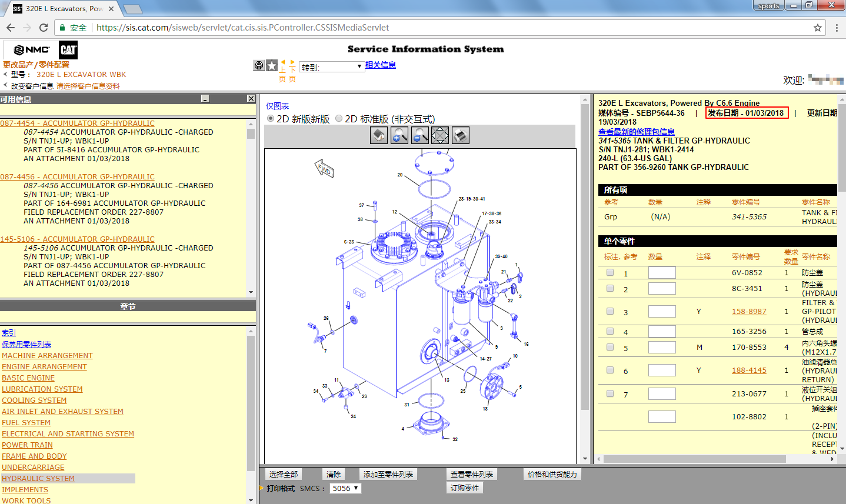Open the 相关信息 link
Screen dimensions: 846x504
pyautogui.click(x=381, y=65)
